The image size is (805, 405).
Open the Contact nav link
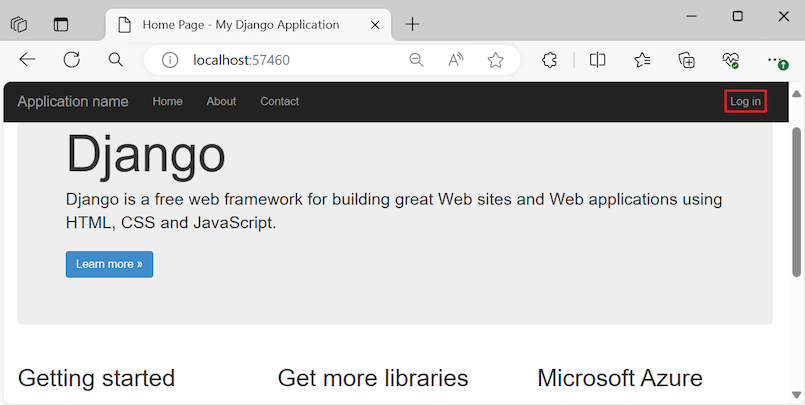279,101
